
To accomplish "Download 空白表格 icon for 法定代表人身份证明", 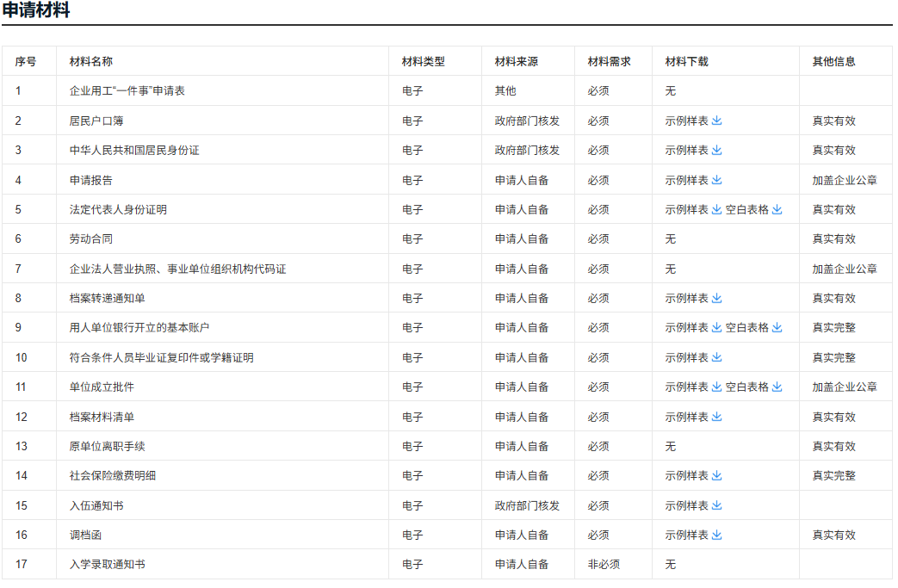I will [x=777, y=209].
